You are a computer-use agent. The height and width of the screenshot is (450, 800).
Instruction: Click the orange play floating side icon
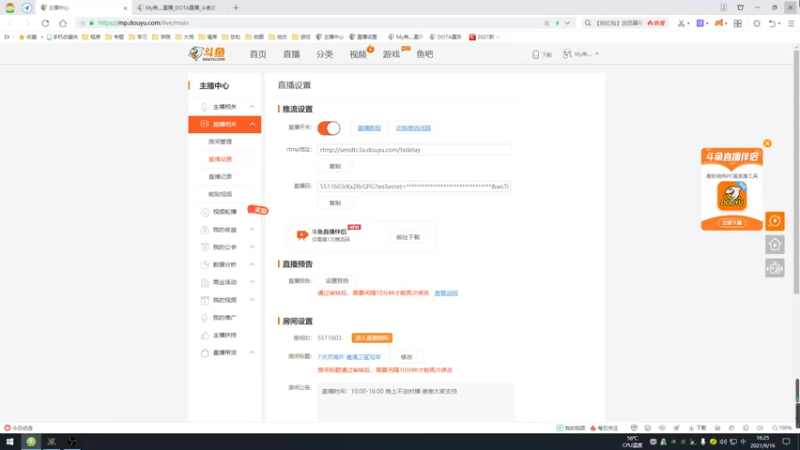(x=774, y=221)
